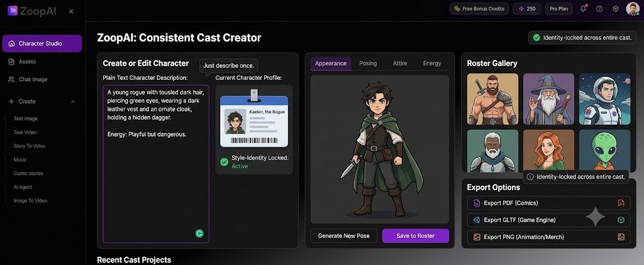
Task: Click the info icon in roster tooltip
Action: pos(530,177)
